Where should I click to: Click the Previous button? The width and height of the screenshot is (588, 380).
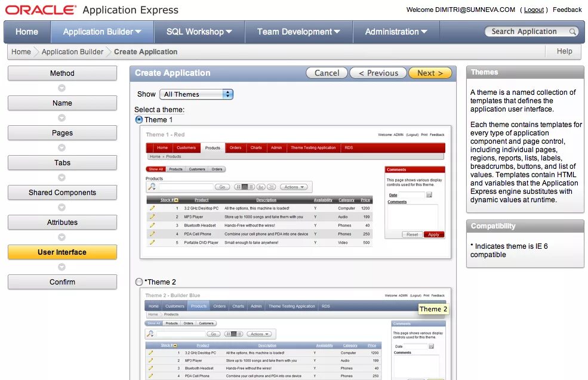coord(378,73)
